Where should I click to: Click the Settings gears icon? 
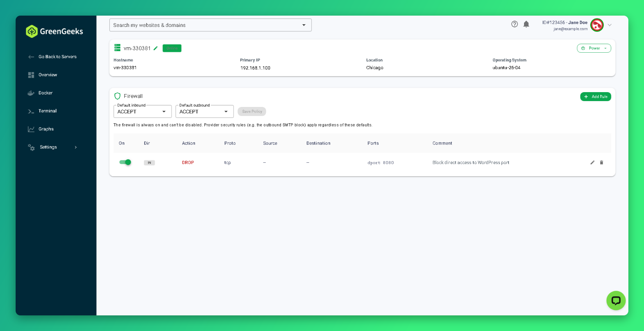(x=31, y=147)
